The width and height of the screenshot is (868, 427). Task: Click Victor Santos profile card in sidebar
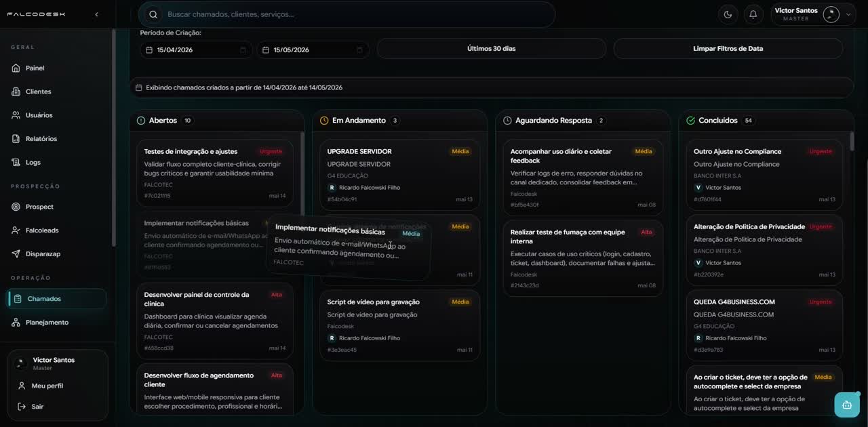[57, 363]
